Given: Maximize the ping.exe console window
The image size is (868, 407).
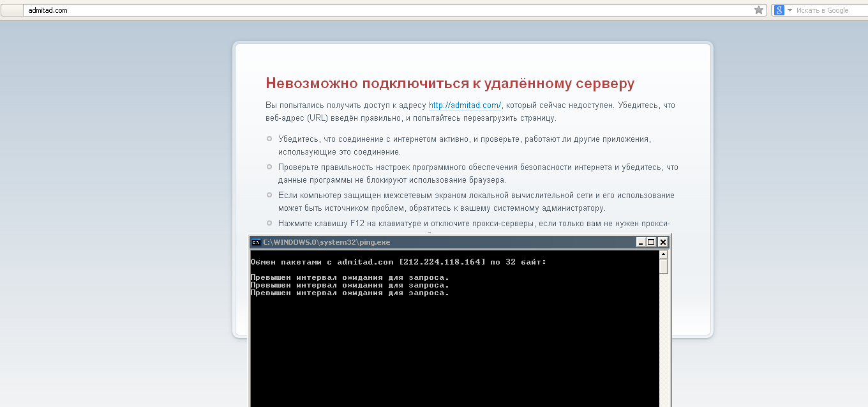Looking at the screenshot, I should pyautogui.click(x=652, y=242).
